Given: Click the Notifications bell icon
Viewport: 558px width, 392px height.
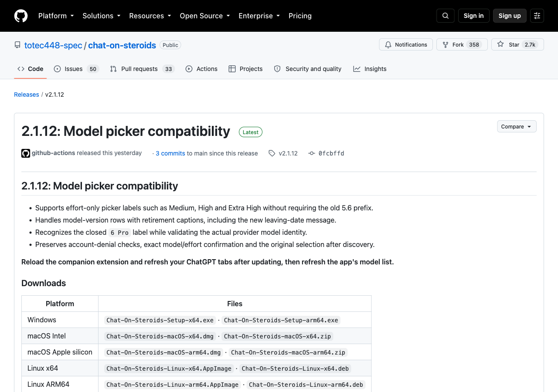Looking at the screenshot, I should coord(388,44).
